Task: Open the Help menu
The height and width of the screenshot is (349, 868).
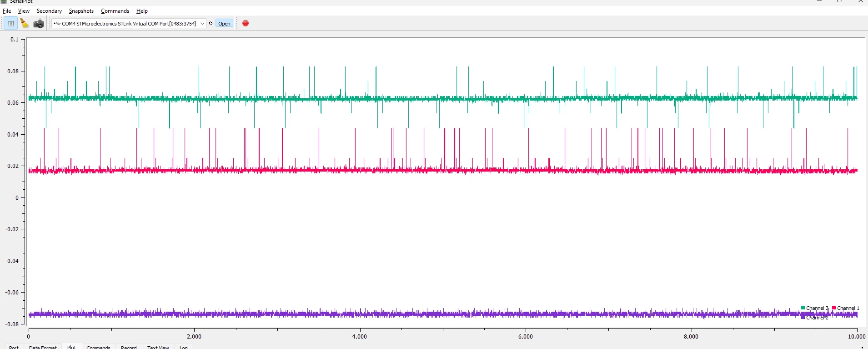Action: [142, 11]
